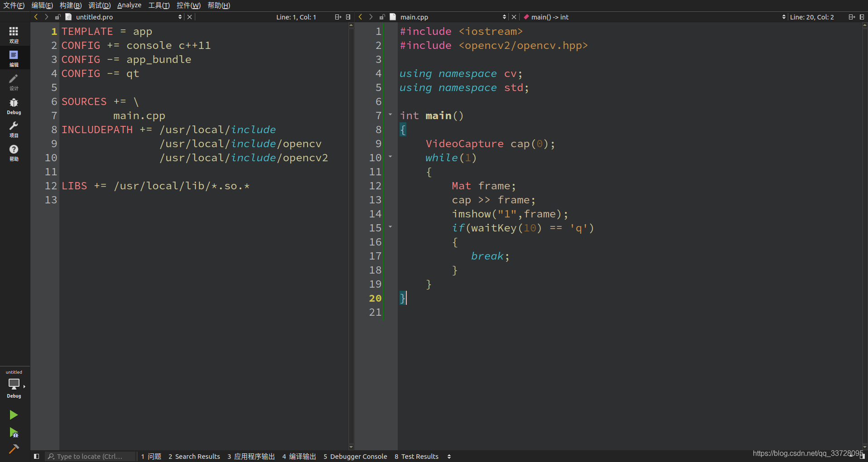Open the Projects (项目) mode
The height and width of the screenshot is (462, 868).
pos(14,130)
